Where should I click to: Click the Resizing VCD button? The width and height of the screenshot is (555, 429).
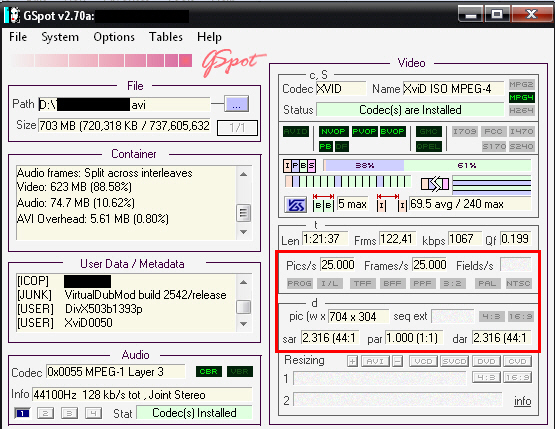[x=423, y=361]
